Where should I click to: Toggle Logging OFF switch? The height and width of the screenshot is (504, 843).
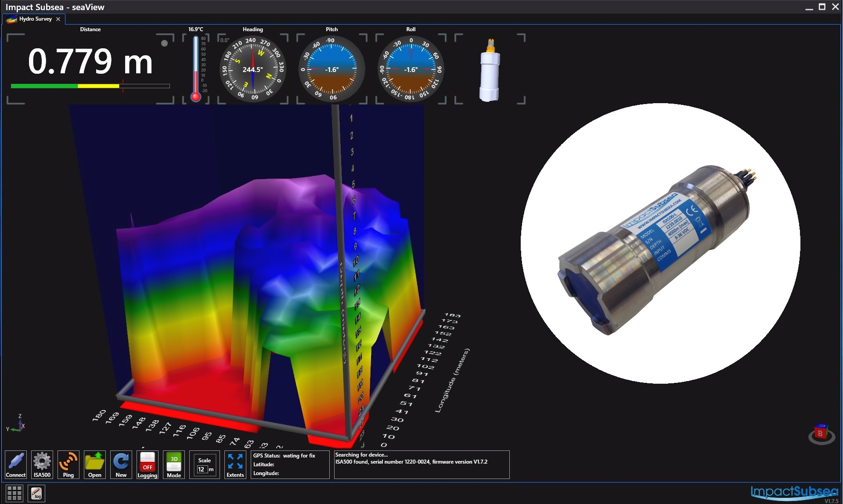[x=148, y=464]
